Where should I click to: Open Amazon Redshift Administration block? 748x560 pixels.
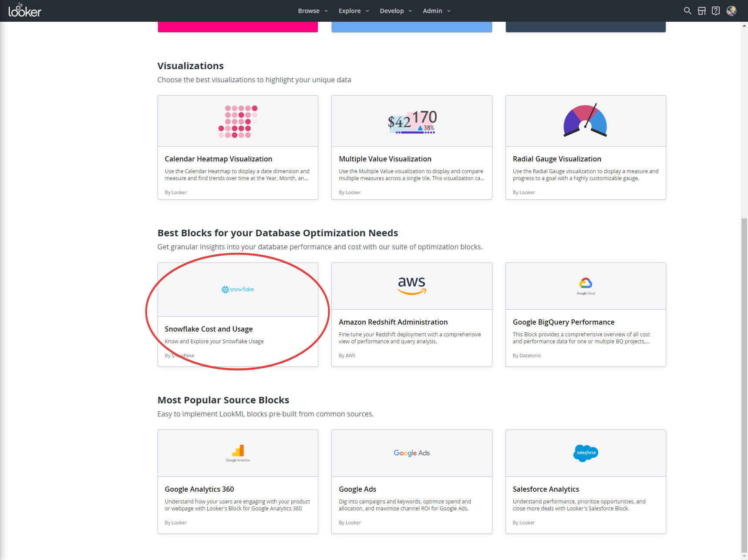[x=393, y=322]
